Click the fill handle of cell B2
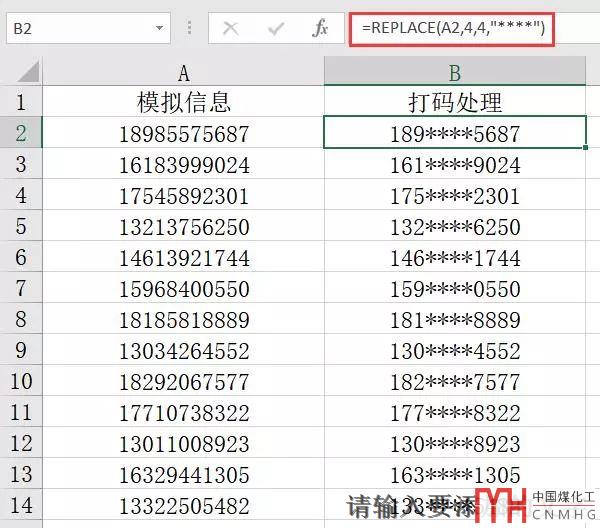This screenshot has width=600, height=528. [585, 147]
